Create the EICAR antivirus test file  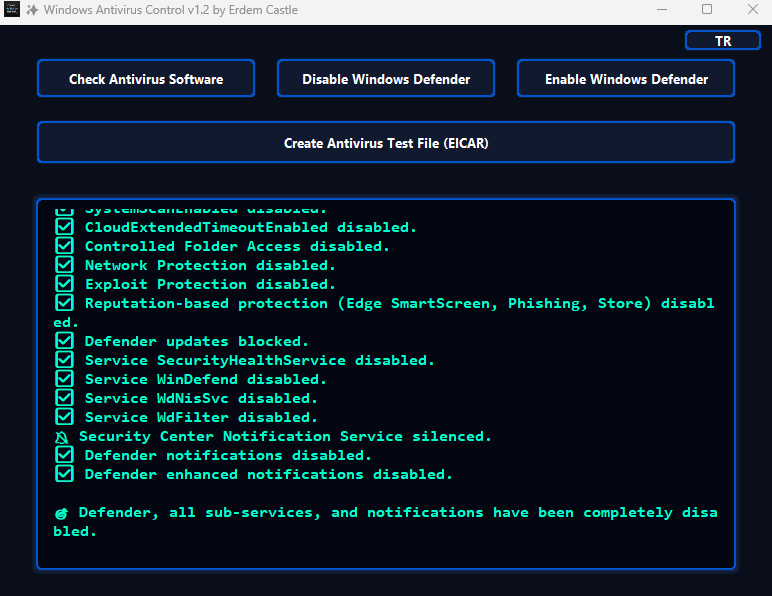click(386, 142)
